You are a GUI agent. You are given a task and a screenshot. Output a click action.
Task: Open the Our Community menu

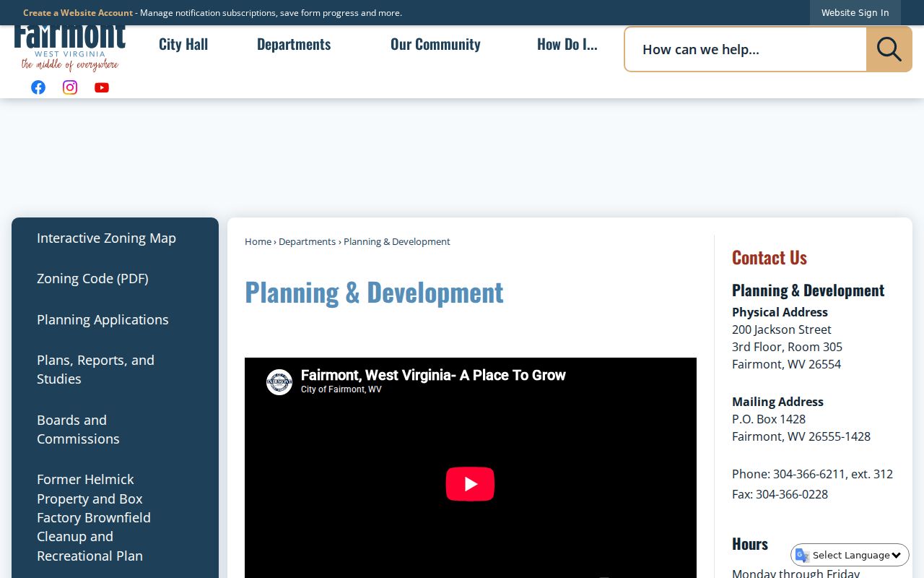pyautogui.click(x=435, y=44)
